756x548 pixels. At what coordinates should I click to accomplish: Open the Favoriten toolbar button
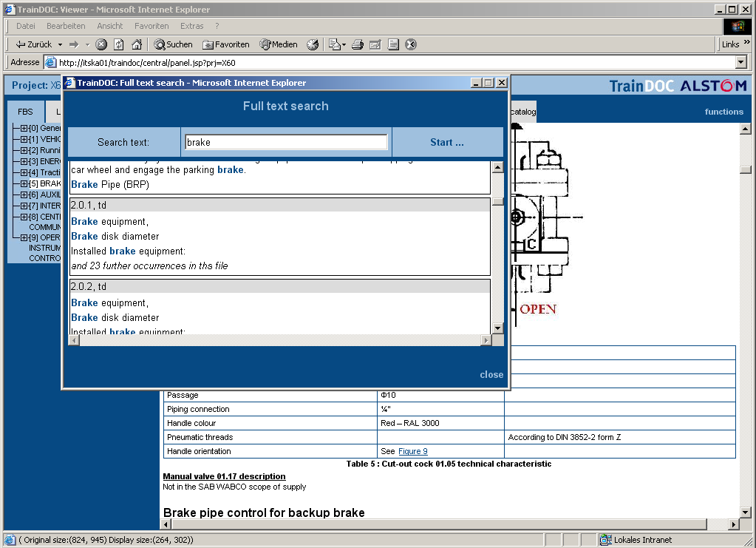coord(225,44)
